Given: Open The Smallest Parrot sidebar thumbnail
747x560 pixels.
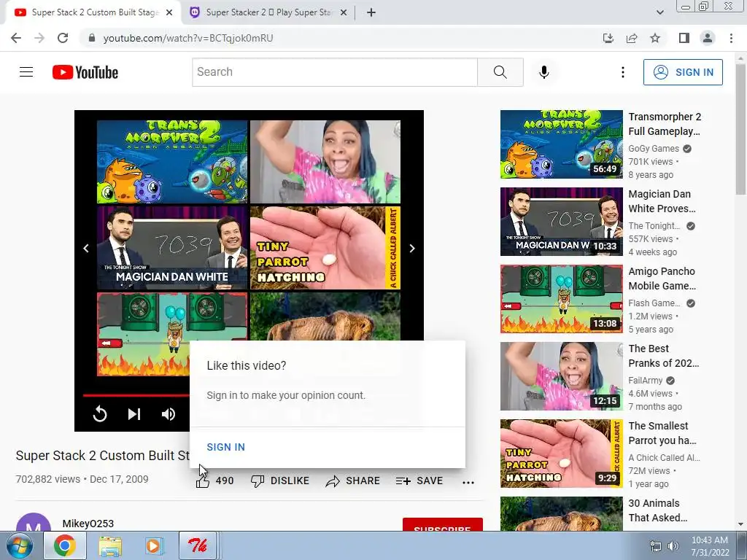Looking at the screenshot, I should point(561,454).
